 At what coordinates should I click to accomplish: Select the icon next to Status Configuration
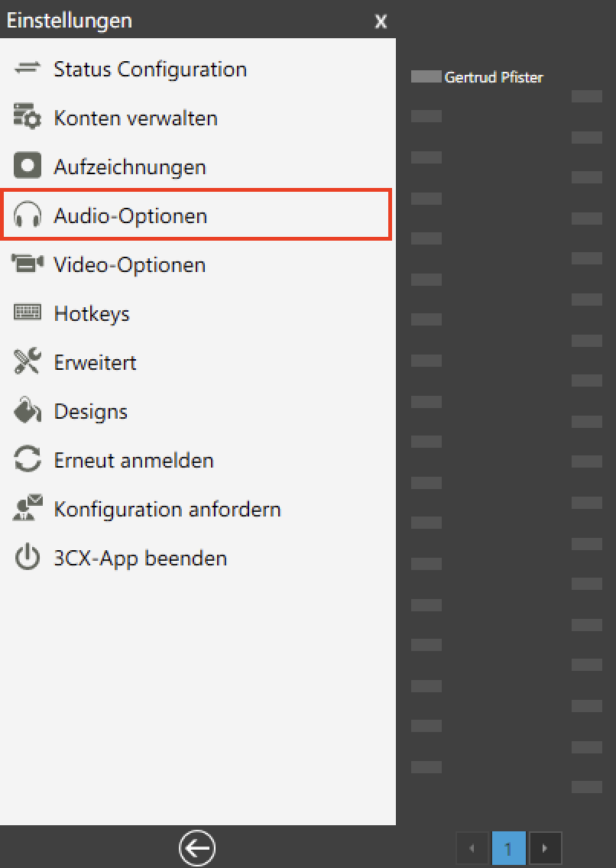[x=27, y=69]
